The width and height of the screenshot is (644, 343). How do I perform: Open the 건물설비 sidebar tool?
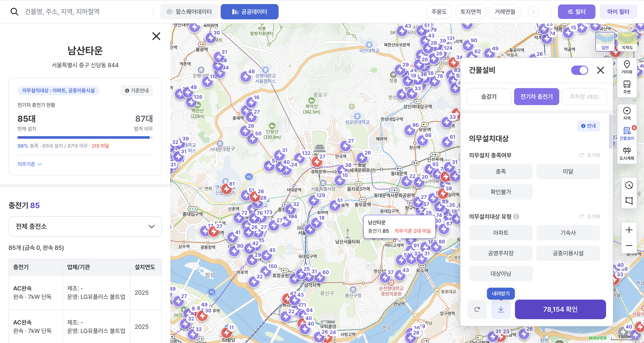click(627, 134)
